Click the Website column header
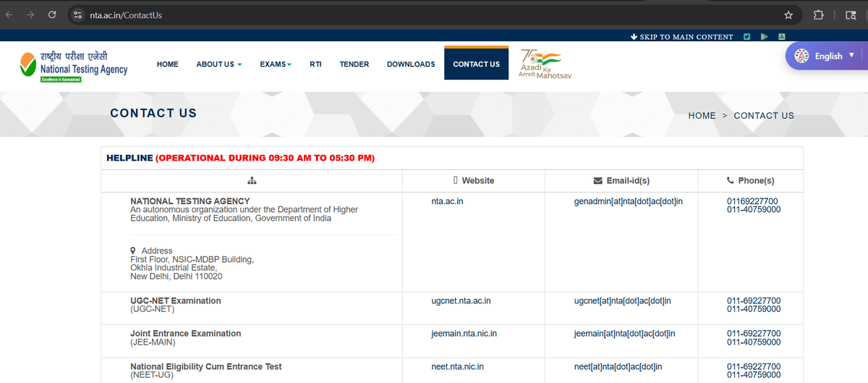This screenshot has width=868, height=383. 478,180
